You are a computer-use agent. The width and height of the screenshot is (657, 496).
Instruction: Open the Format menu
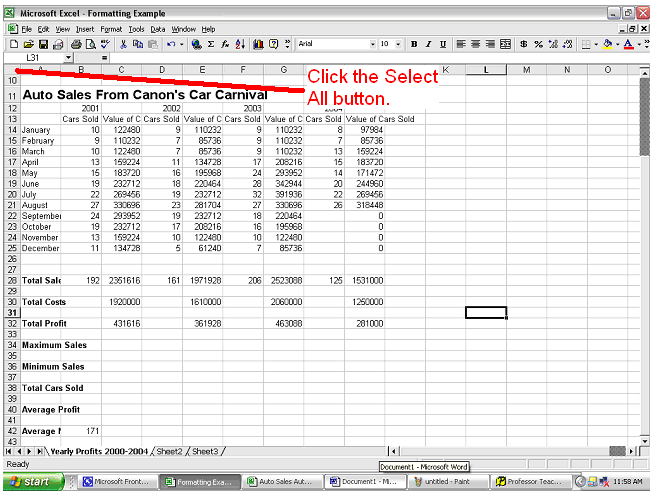[109, 29]
